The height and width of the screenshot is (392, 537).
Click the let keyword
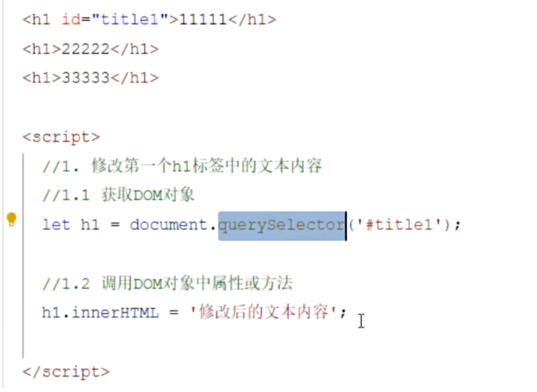tap(56, 225)
